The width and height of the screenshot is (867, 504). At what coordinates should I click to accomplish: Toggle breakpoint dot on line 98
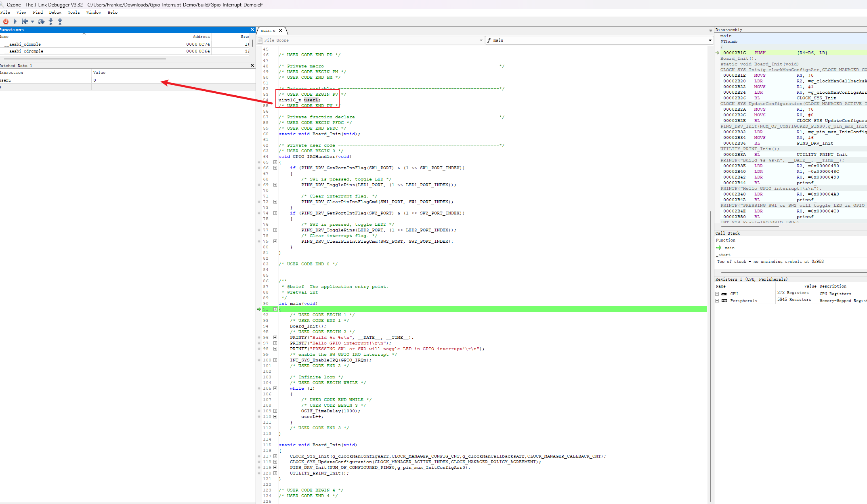259,349
